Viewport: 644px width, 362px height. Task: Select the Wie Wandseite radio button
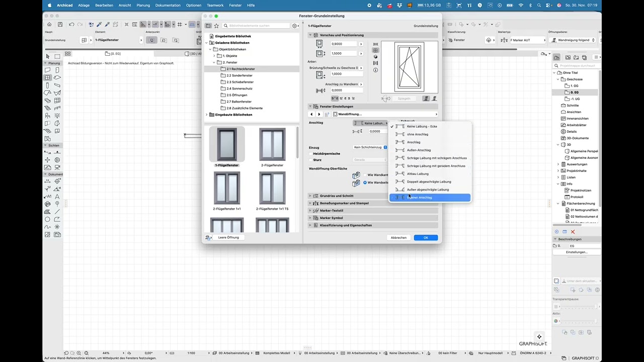pos(365,183)
